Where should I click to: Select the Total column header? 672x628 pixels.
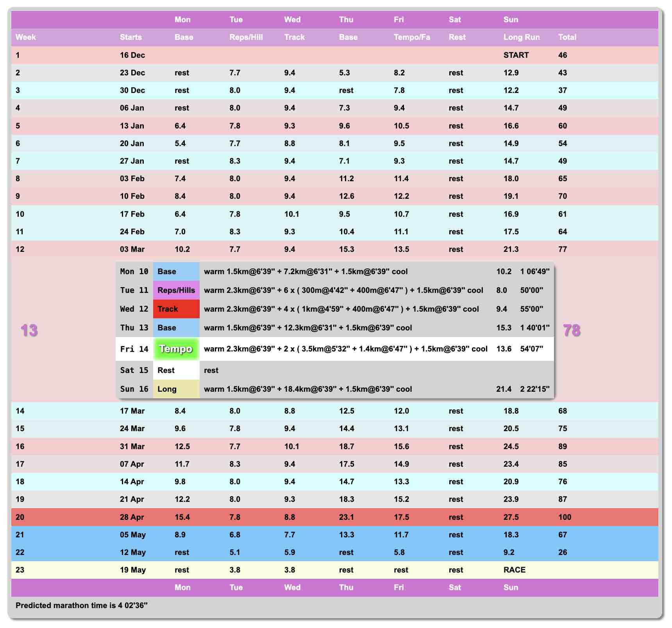click(x=567, y=37)
